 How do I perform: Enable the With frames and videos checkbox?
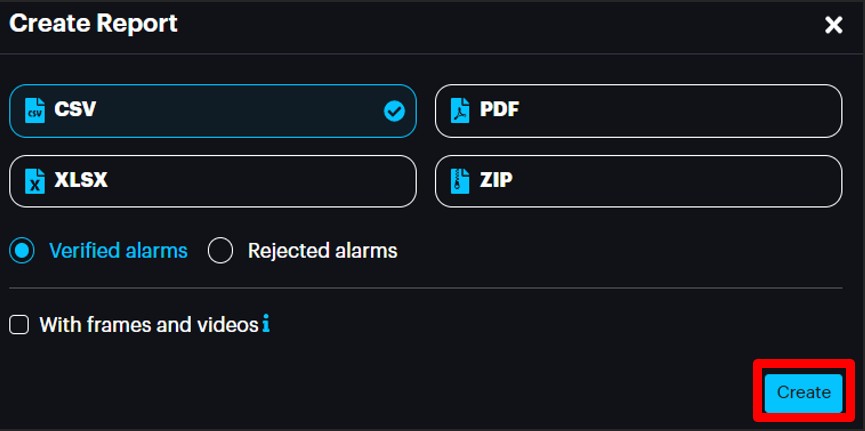[18, 324]
